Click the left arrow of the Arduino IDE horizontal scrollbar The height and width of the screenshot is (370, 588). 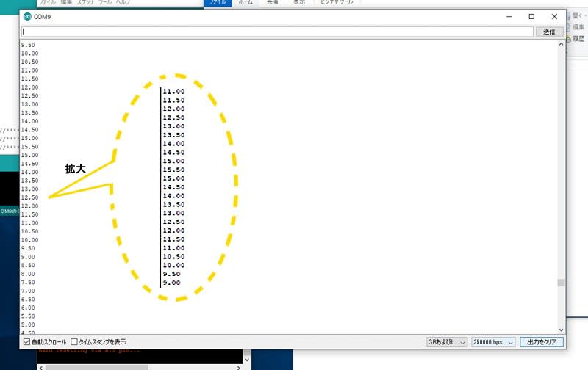pyautogui.click(x=41, y=368)
